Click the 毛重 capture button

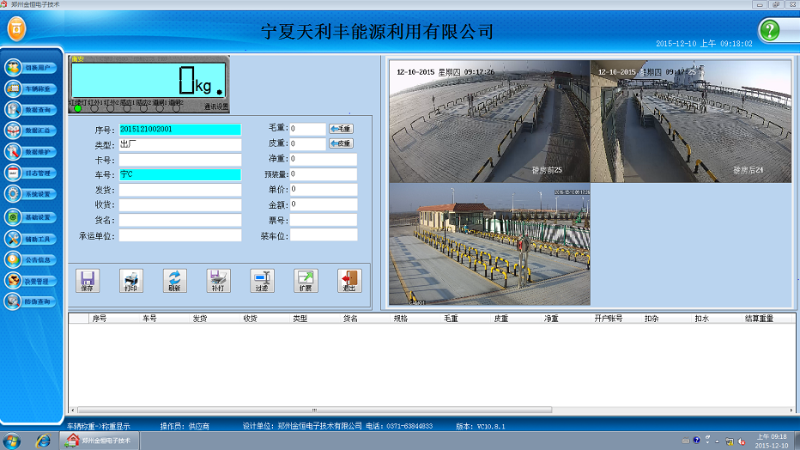click(341, 129)
